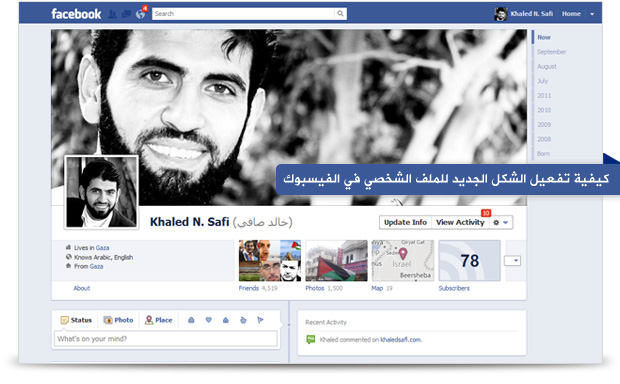
Task: Click the cover photo
Action: pyautogui.click(x=289, y=117)
